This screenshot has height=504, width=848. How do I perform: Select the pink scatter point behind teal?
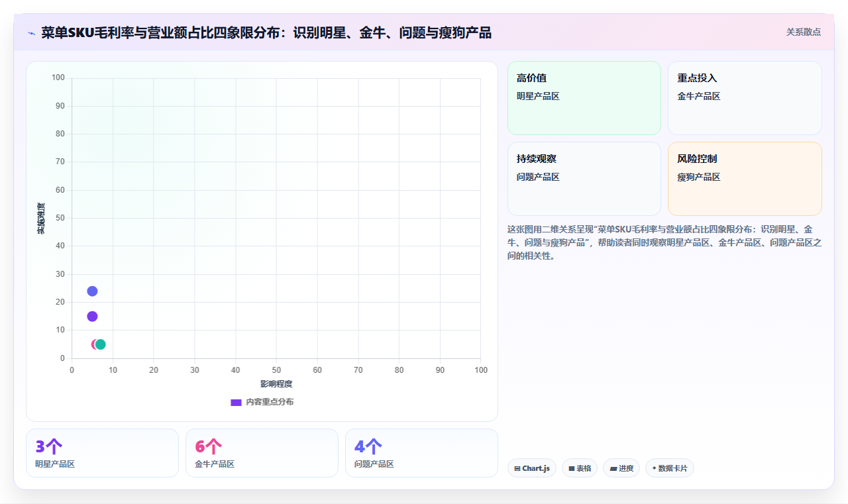(x=93, y=344)
